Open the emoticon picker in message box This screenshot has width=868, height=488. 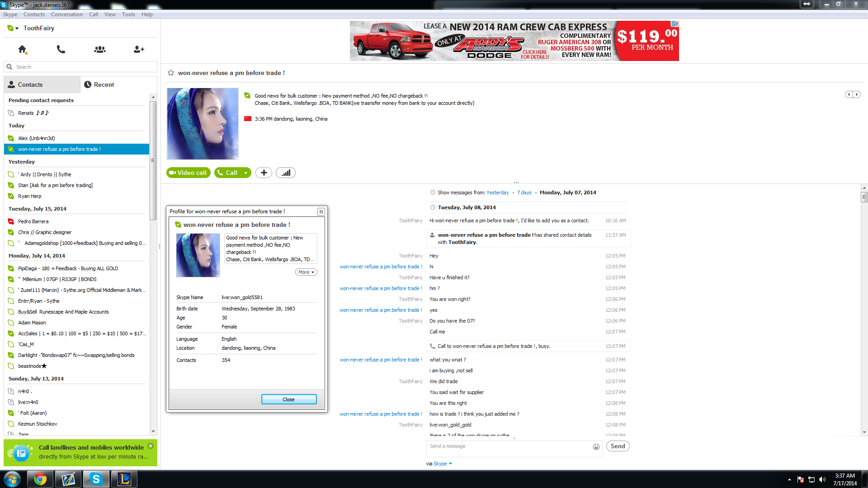pos(596,446)
